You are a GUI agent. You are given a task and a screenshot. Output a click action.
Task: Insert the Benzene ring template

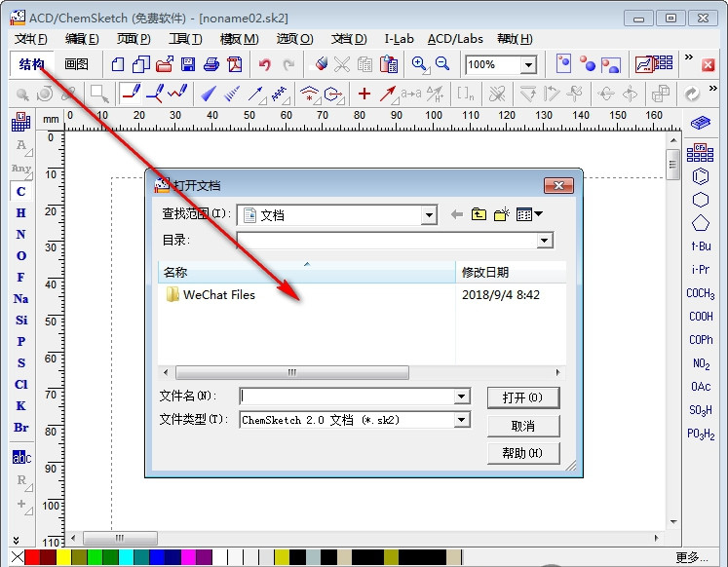point(700,176)
